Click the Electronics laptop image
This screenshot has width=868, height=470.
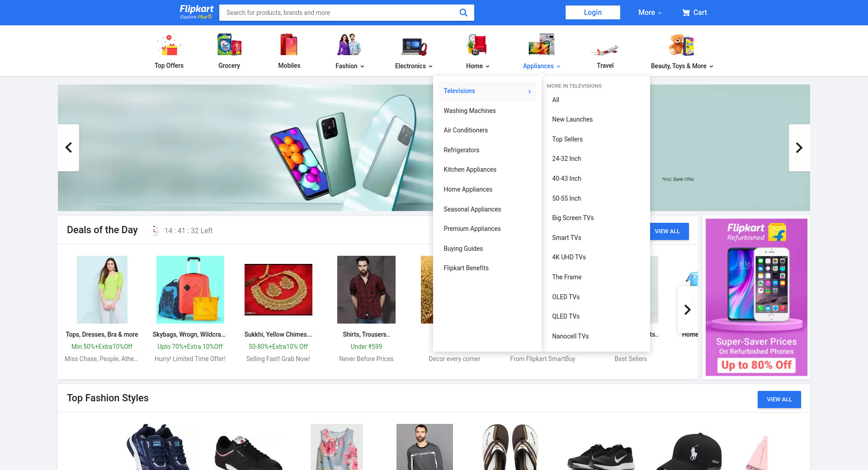point(414,46)
